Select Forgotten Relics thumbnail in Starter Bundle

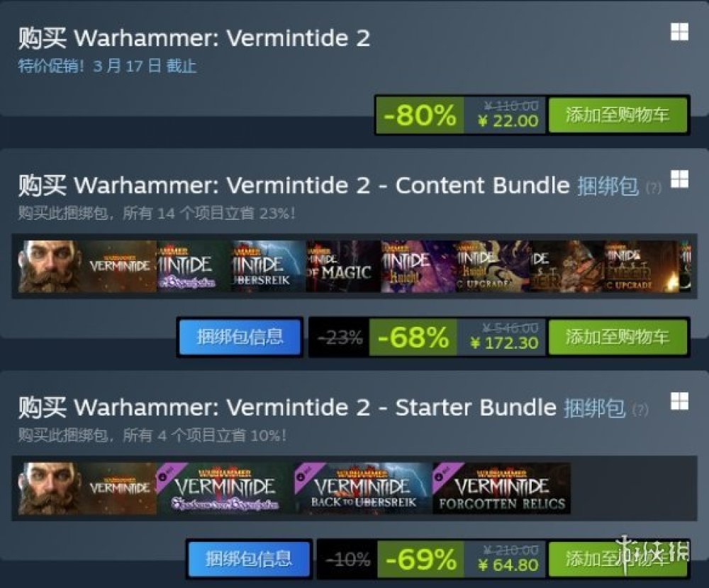tap(501, 488)
